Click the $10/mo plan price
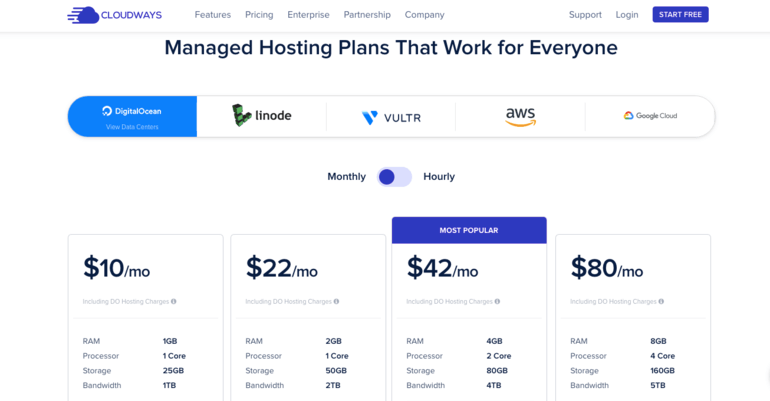 (116, 268)
